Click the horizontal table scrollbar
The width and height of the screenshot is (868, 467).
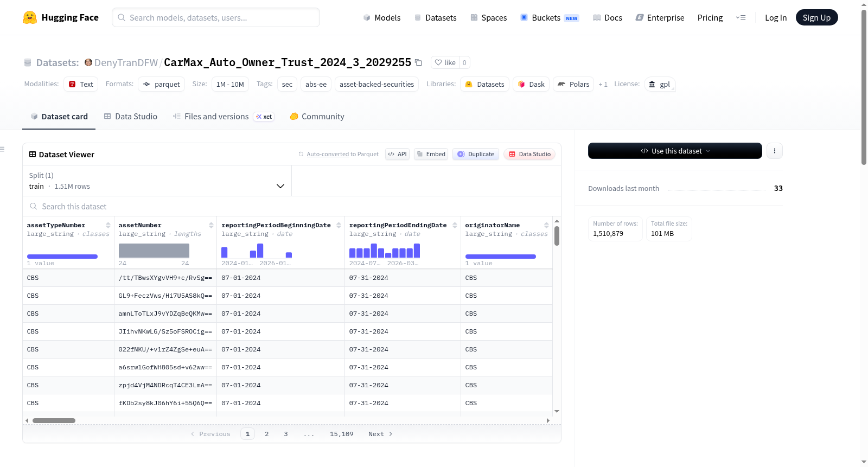pos(54,420)
